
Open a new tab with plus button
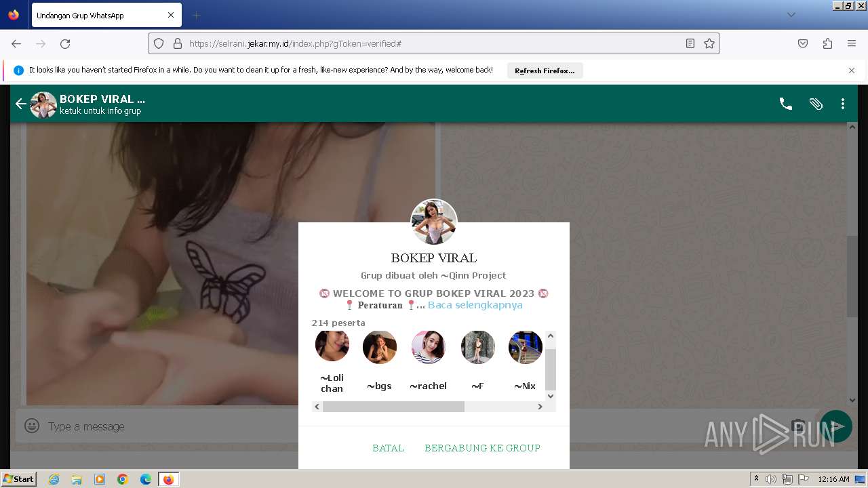pos(197,15)
